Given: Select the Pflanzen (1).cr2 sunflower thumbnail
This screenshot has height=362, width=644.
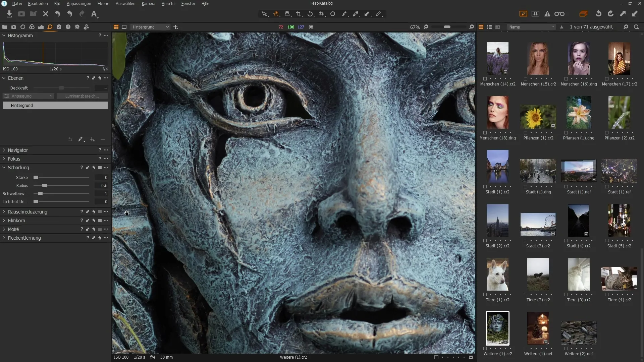Looking at the screenshot, I should point(538,117).
